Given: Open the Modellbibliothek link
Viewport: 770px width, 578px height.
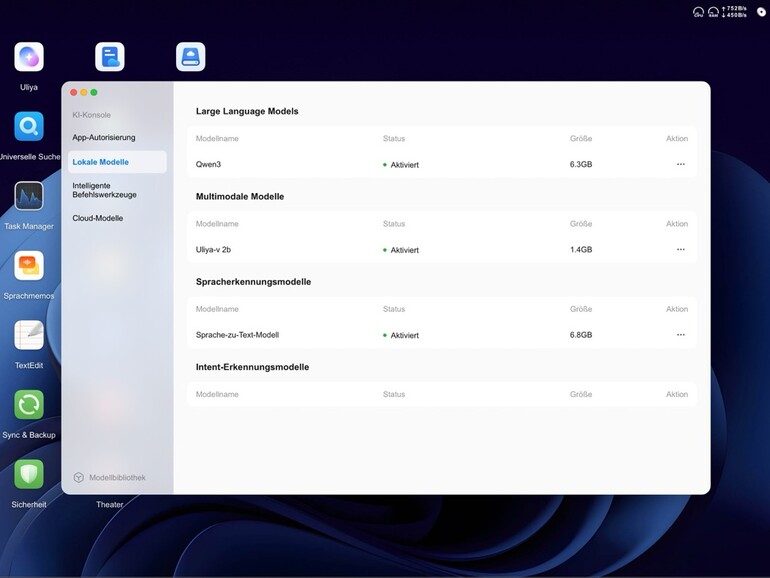Looking at the screenshot, I should pyautogui.click(x=117, y=477).
